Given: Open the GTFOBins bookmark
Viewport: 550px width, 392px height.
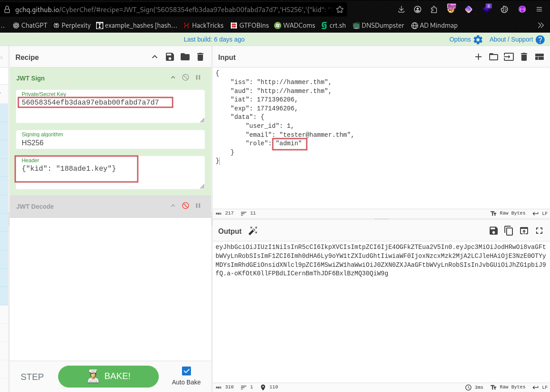Looking at the screenshot, I should (250, 25).
